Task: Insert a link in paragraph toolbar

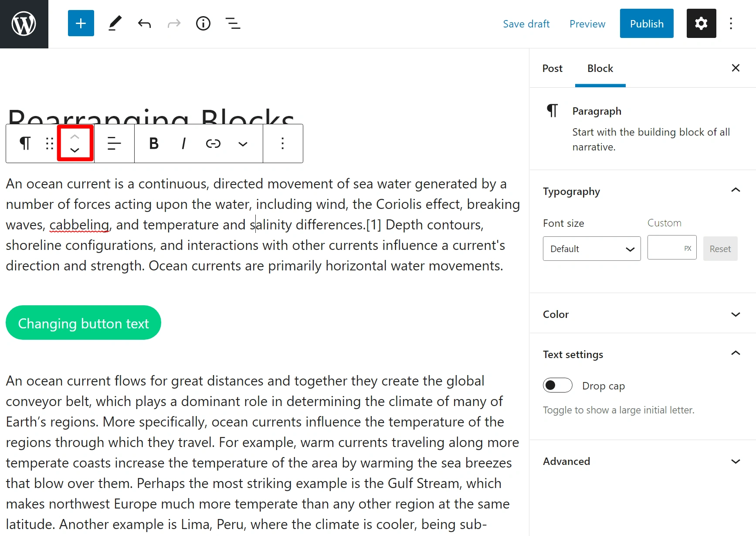Action: tap(213, 143)
